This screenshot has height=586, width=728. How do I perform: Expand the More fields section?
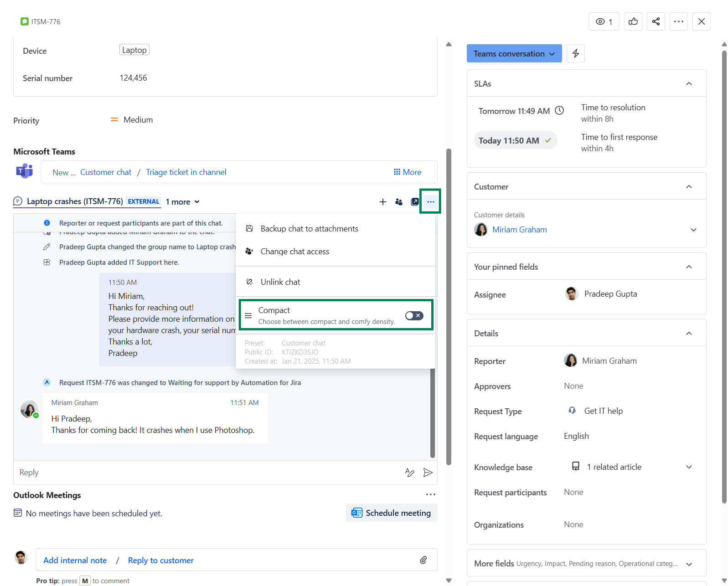pos(689,564)
